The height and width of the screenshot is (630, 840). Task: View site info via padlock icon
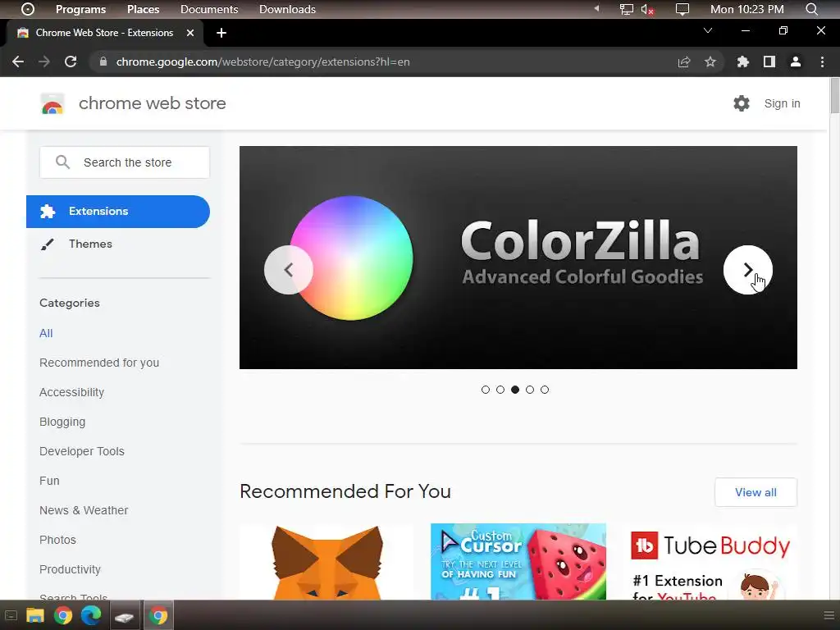[x=103, y=62]
